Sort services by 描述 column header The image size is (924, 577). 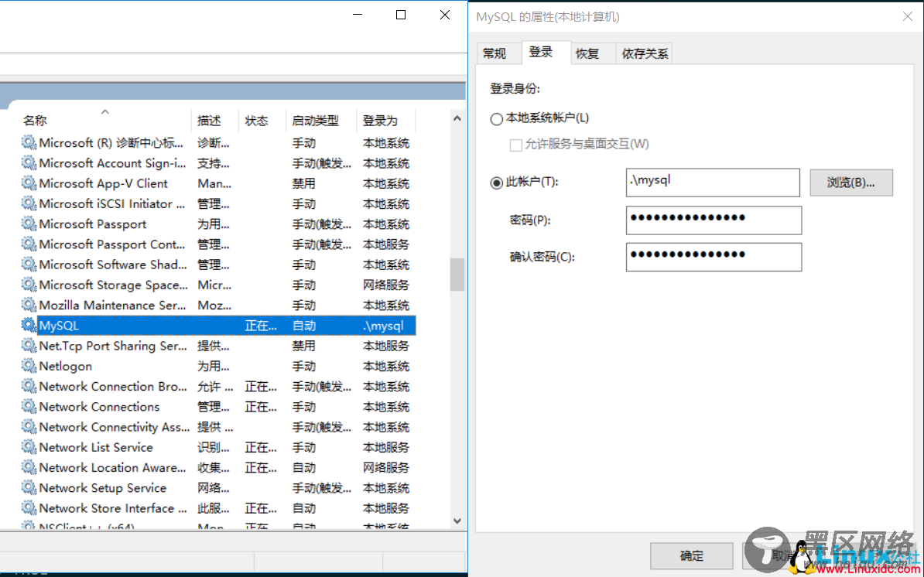pos(215,121)
